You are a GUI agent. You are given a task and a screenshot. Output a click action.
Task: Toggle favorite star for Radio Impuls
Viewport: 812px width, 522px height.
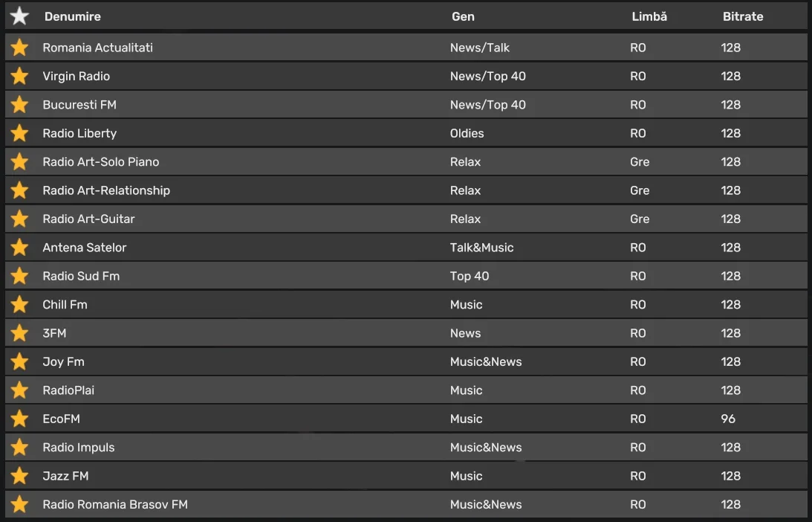19,448
